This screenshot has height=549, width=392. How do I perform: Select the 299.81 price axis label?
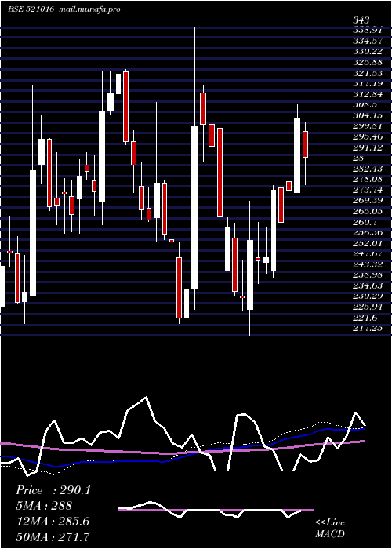click(x=368, y=125)
